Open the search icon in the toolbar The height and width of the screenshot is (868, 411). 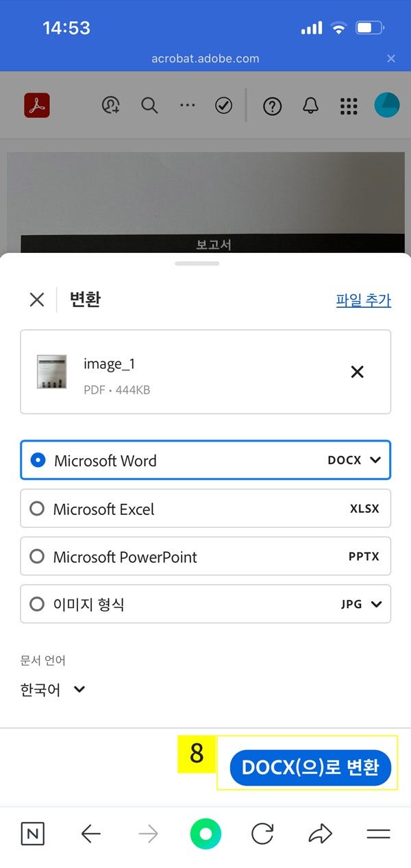point(150,106)
